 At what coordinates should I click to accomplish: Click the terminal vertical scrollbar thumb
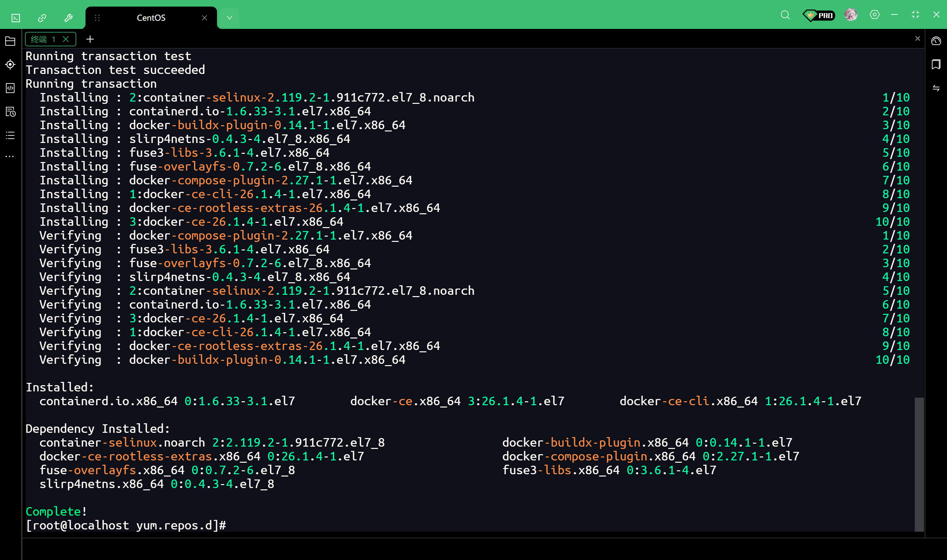pos(919,464)
